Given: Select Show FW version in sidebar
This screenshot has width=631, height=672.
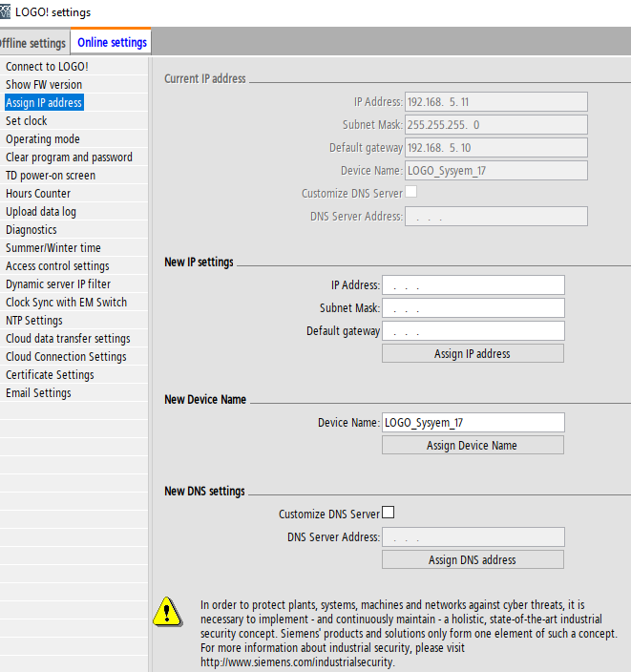Looking at the screenshot, I should click(44, 85).
